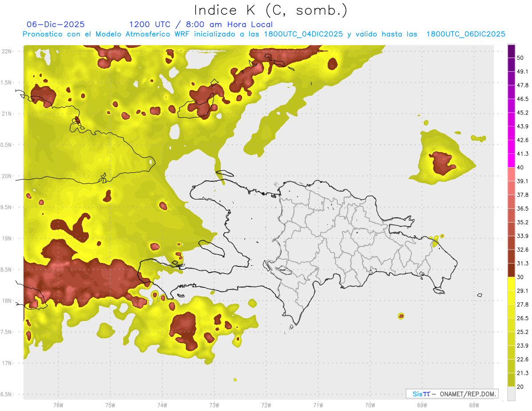The image size is (532, 411).
Task: Click the '33.9' color scale label
Action: pos(523,236)
